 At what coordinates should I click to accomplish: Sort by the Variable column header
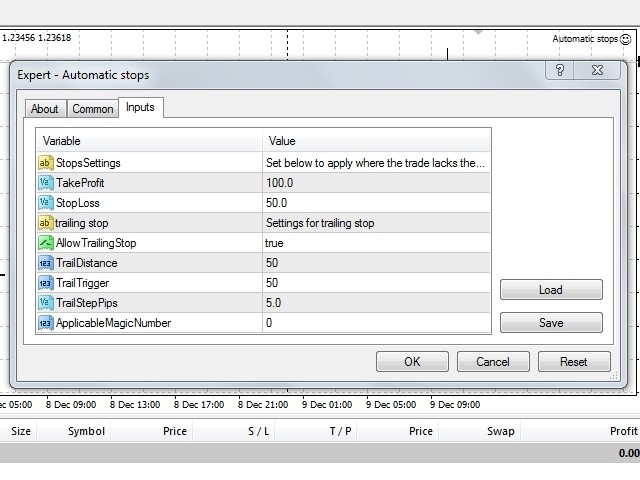pos(150,141)
